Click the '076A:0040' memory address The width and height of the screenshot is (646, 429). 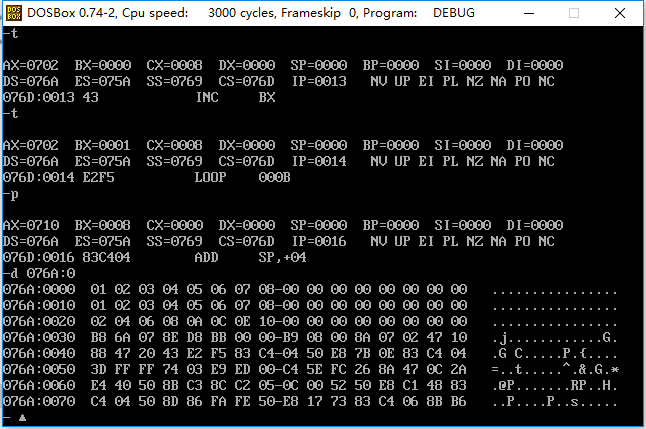click(39, 353)
